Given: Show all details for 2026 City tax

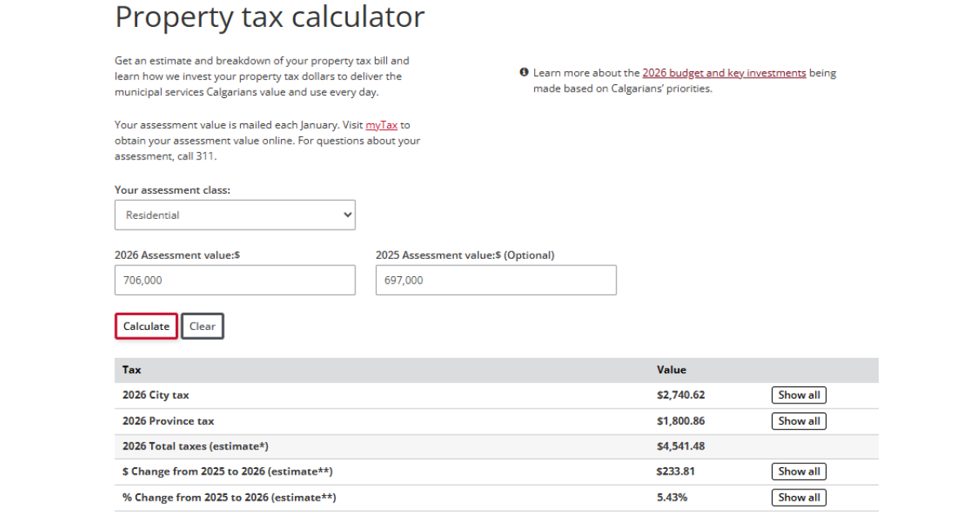Looking at the screenshot, I should click(798, 395).
